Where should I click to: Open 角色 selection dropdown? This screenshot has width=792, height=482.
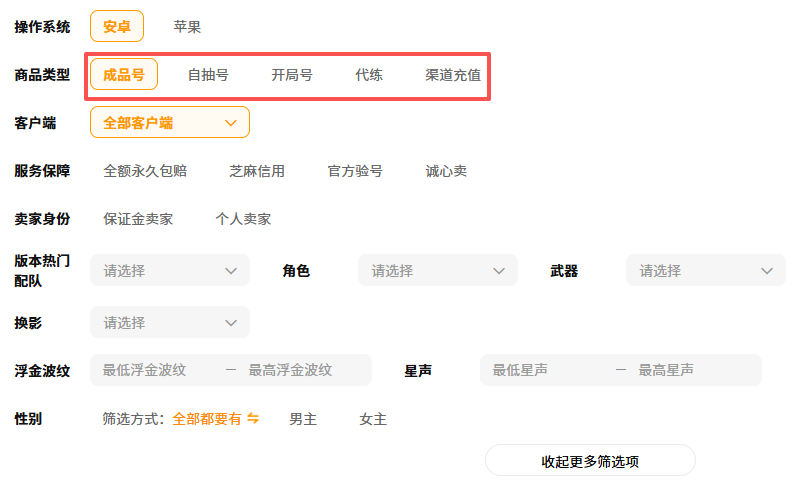coord(437,270)
